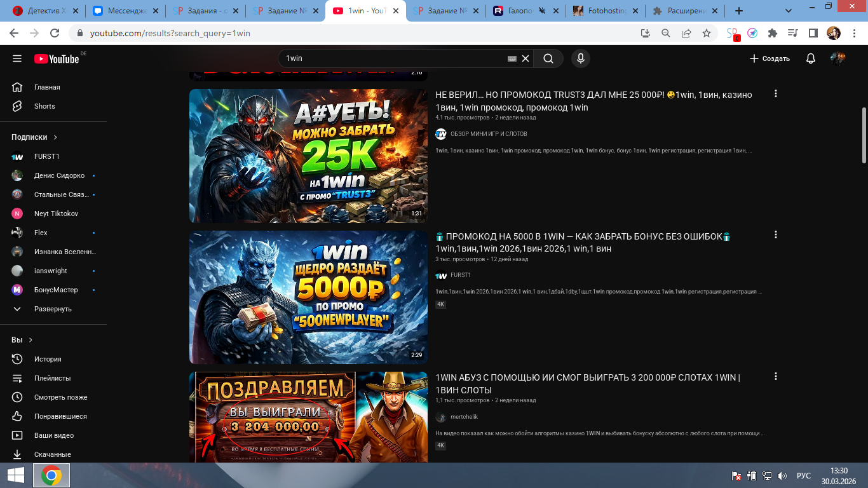Switch input language via РУС indicator
This screenshot has height=488, width=868.
pos(804,476)
